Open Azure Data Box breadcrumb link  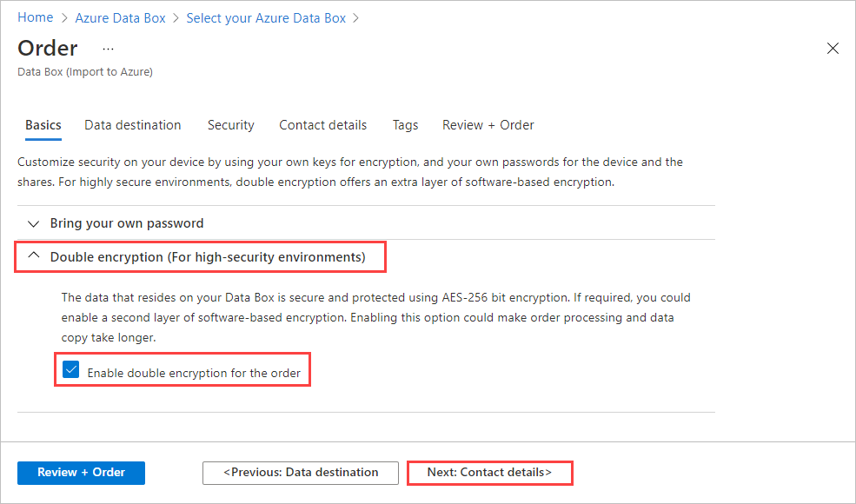click(x=120, y=17)
